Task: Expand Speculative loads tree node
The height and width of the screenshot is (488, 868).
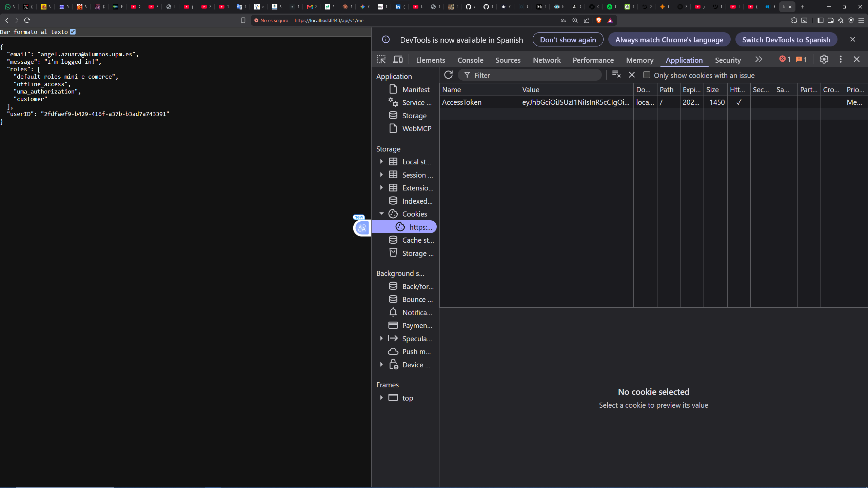Action: pyautogui.click(x=381, y=338)
